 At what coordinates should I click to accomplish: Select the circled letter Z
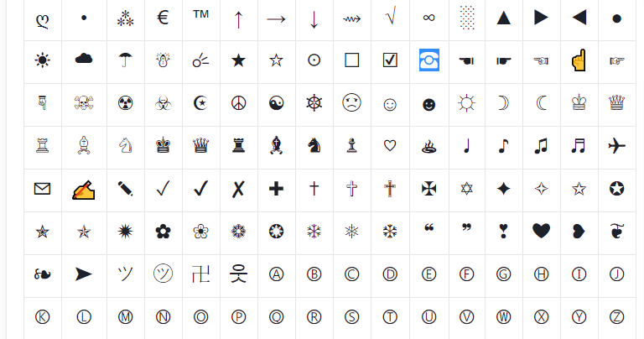tap(616, 316)
